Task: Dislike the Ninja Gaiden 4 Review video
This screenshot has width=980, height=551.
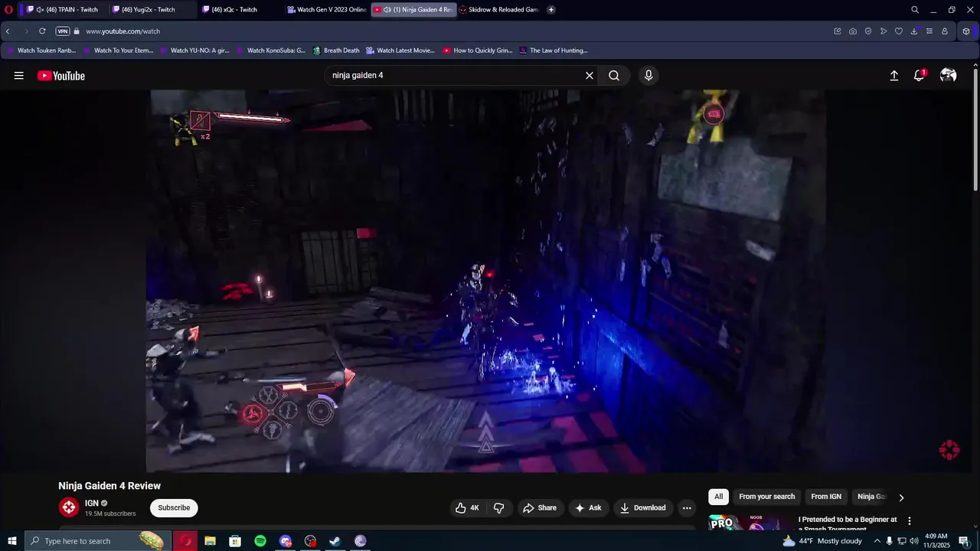Action: pyautogui.click(x=499, y=508)
